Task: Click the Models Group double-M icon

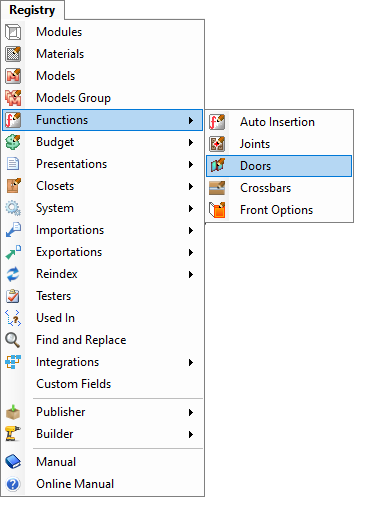Action: coord(13,98)
